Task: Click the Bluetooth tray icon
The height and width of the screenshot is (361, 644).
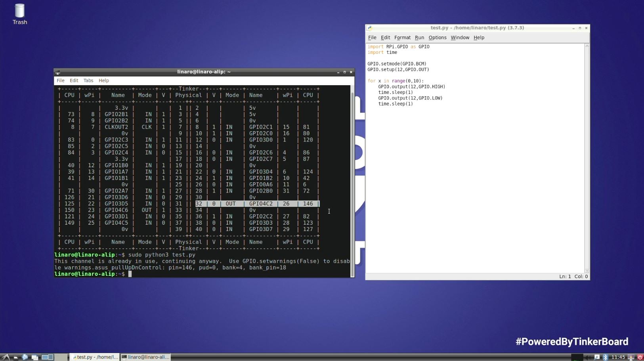Action: [605, 357]
